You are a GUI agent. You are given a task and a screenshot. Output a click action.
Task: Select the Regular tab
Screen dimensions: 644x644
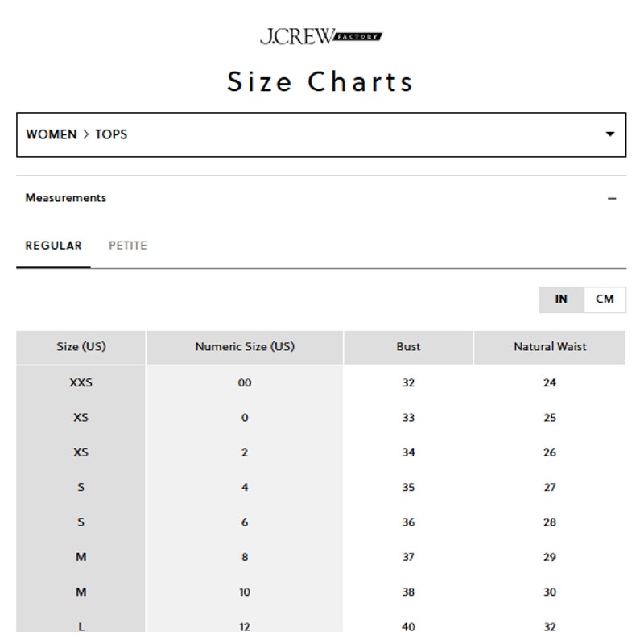(53, 246)
